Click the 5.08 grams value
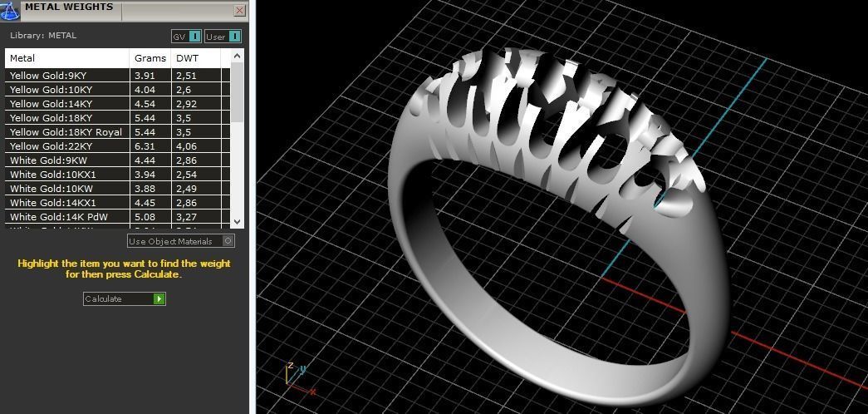This screenshot has height=414, width=868. click(x=145, y=217)
